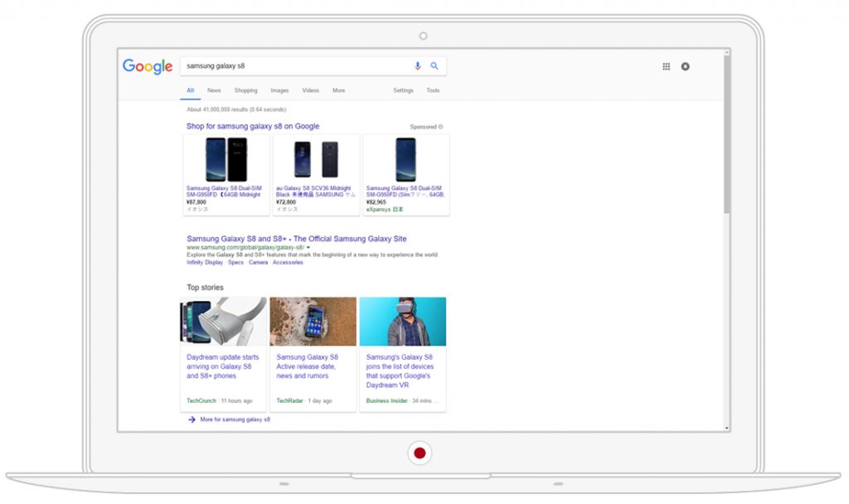Viewport: 849px width, 504px height.
Task: Click the 'About 41,000,000 results' count text
Action: tap(236, 109)
